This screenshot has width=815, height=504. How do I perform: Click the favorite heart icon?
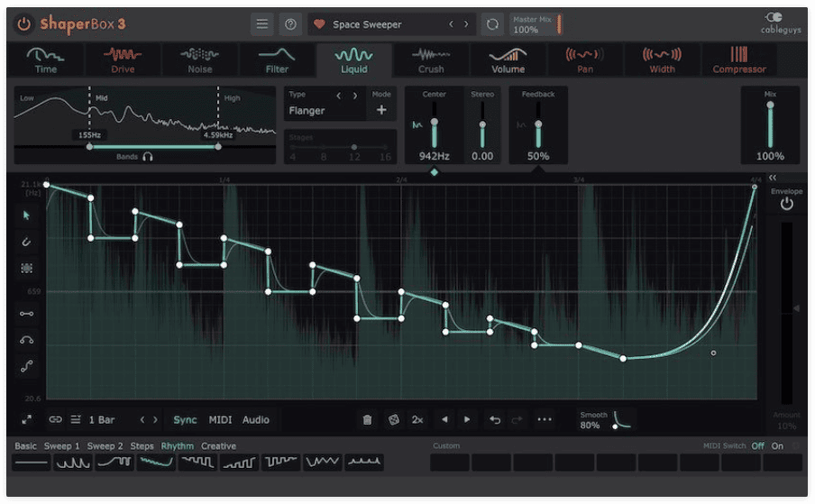[x=319, y=24]
